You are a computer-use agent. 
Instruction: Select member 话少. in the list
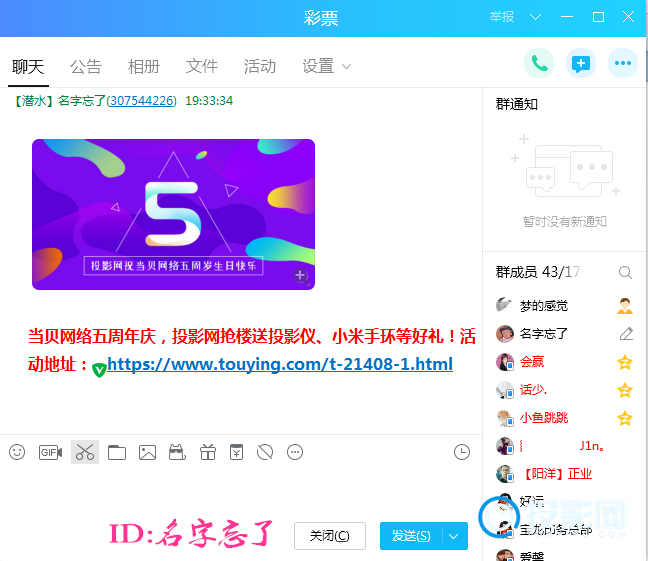[565, 390]
